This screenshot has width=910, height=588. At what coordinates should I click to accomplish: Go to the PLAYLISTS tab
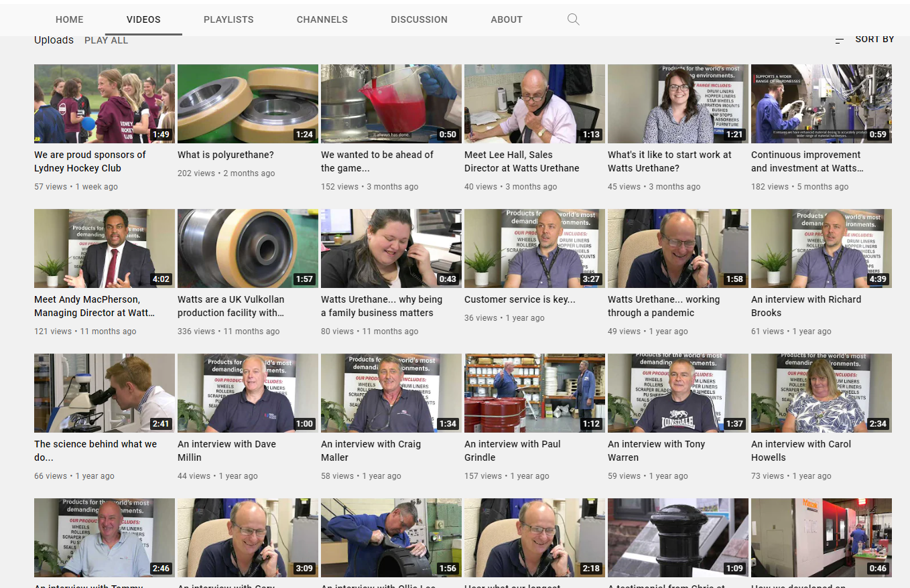[229, 19]
